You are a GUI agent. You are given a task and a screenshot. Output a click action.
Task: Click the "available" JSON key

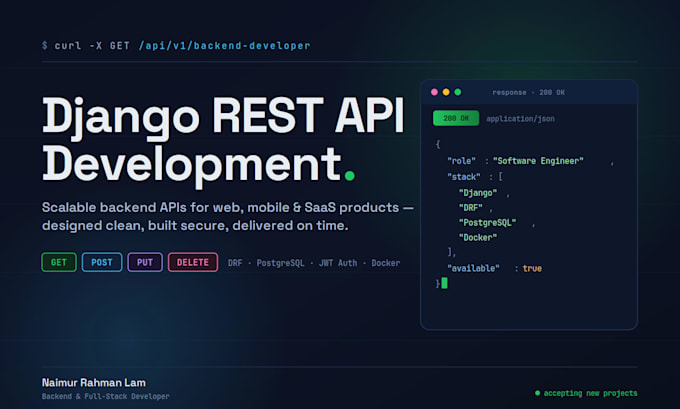pyautogui.click(x=473, y=268)
